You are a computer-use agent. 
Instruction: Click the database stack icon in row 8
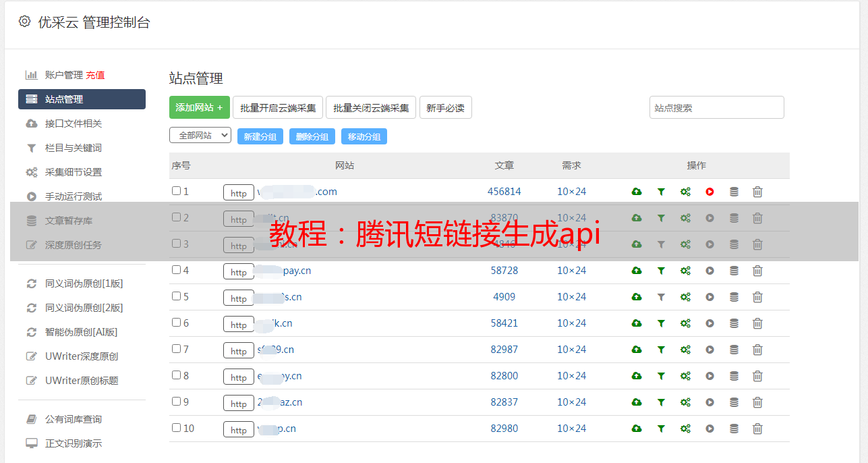(734, 376)
